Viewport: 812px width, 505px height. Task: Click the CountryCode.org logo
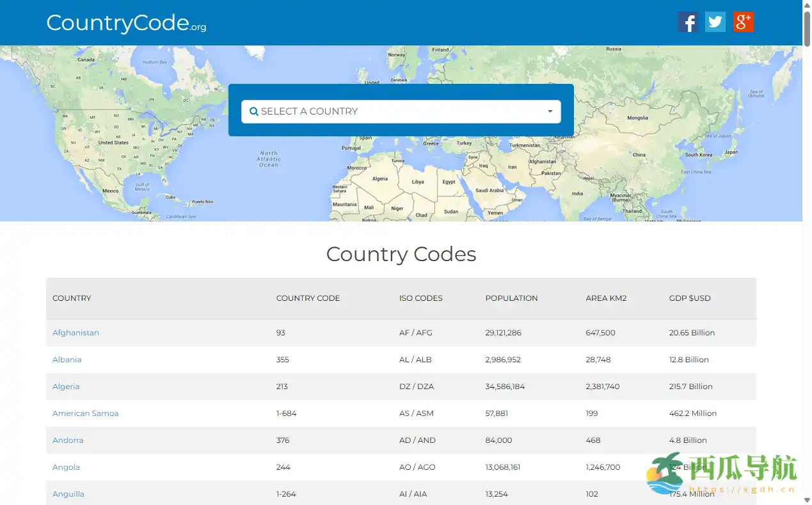point(125,22)
